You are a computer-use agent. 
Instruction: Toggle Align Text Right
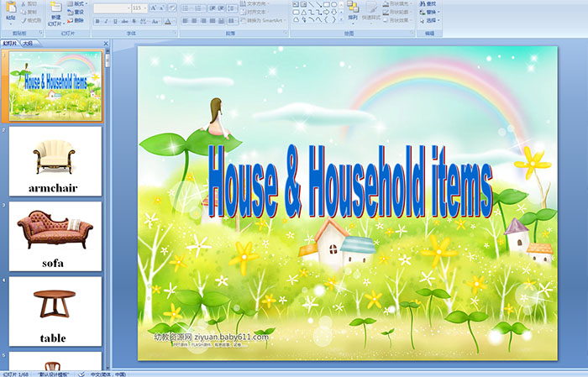[203, 21]
